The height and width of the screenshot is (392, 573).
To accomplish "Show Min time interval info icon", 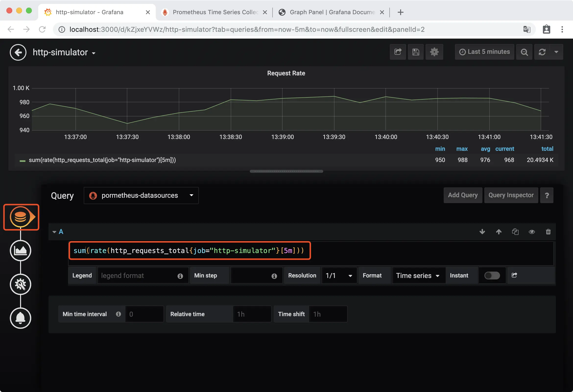I will click(x=118, y=314).
